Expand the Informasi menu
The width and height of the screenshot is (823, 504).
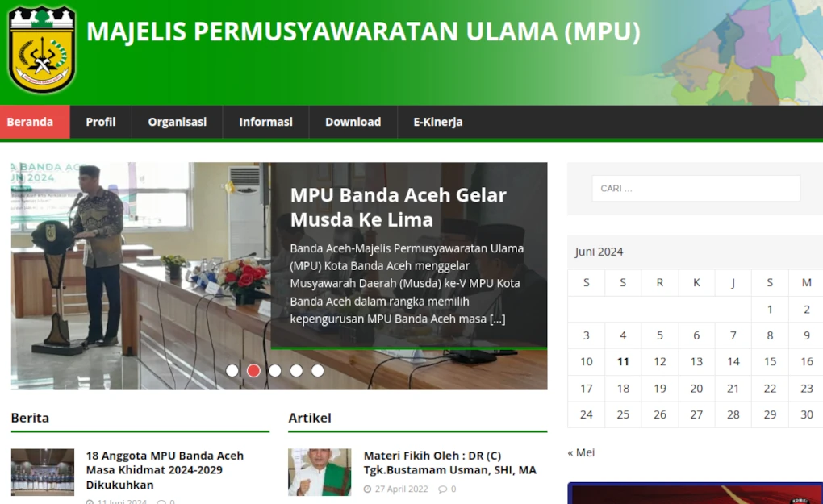click(265, 122)
